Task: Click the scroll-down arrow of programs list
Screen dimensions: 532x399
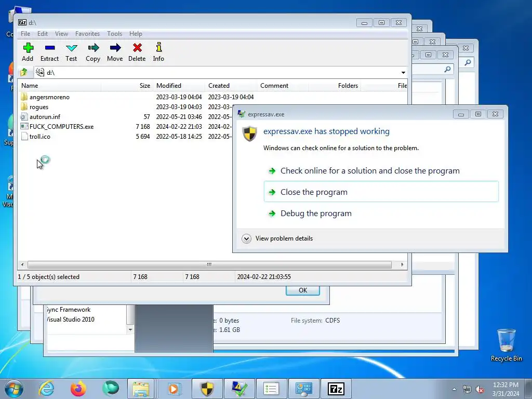Action: point(130,329)
